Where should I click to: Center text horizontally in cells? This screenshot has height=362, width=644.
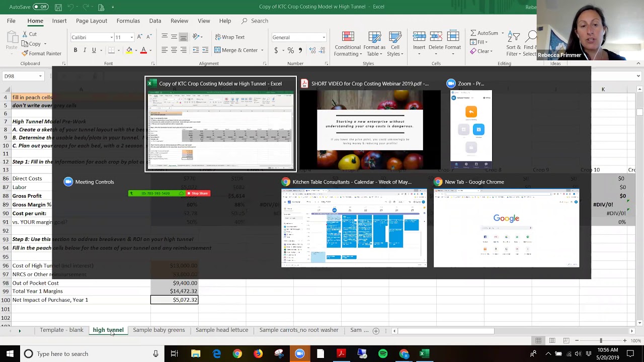[174, 50]
